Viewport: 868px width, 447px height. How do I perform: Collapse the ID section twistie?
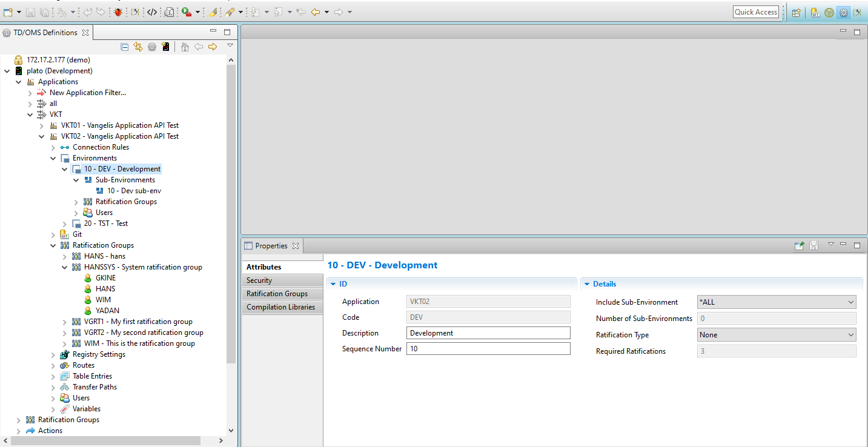[333, 284]
